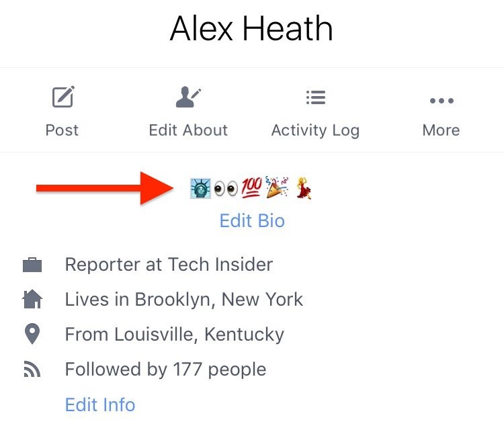The image size is (504, 430).
Task: Tap the party popper emoji
Action: click(277, 187)
